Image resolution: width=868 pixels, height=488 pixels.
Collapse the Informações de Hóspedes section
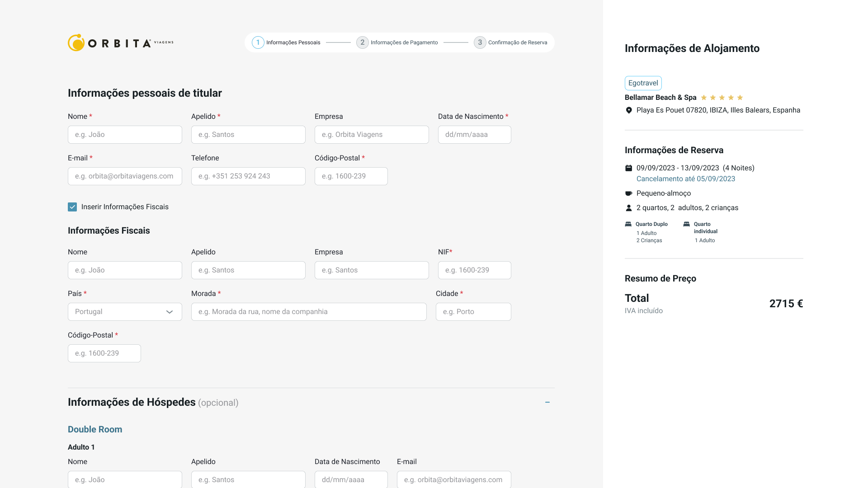[547, 402]
